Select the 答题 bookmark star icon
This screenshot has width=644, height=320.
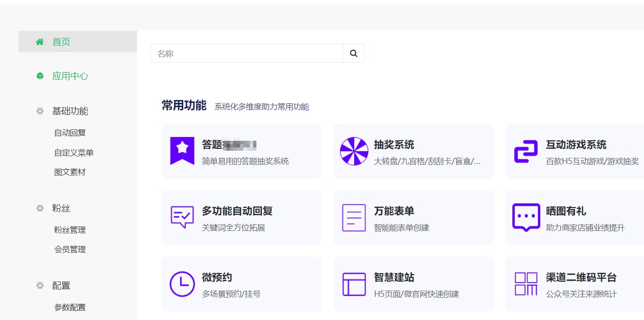pyautogui.click(x=182, y=151)
